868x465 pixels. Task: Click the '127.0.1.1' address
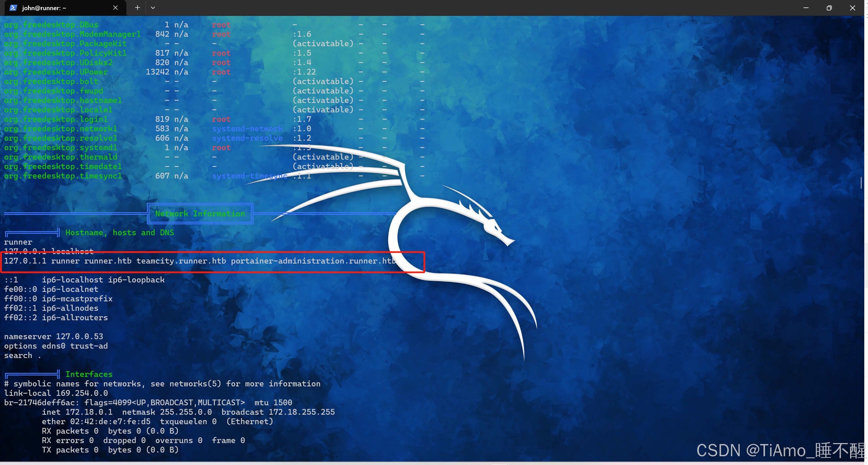[25, 261]
